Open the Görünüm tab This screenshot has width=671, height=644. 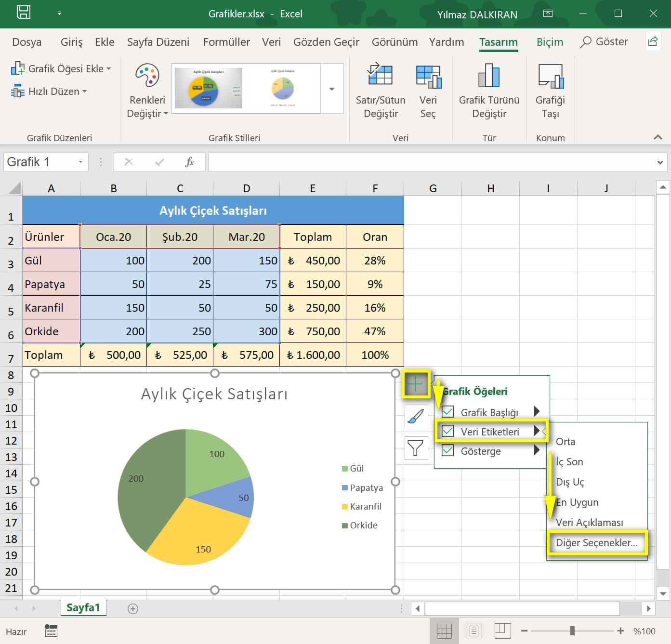pos(395,42)
